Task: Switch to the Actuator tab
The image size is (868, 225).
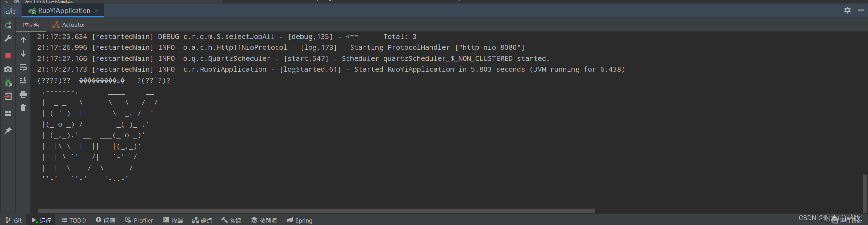Action: tap(69, 25)
